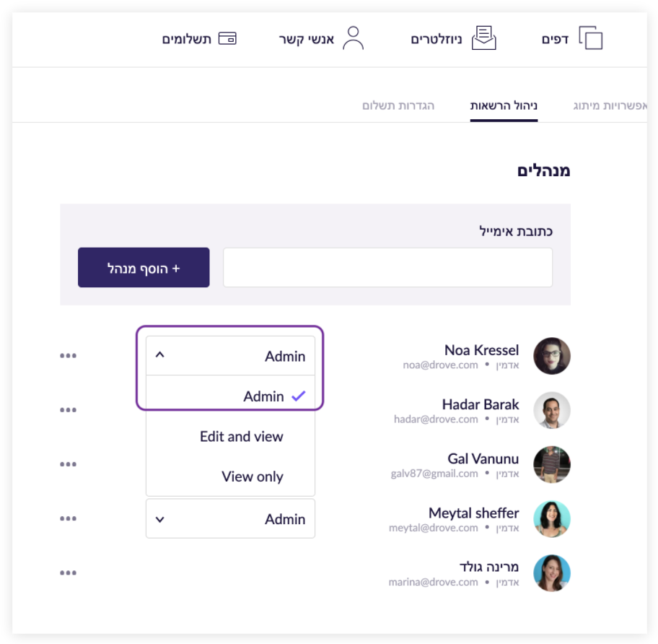Viewport: 658px width, 644px height.
Task: Open more options for Meytal sheffer
Action: tap(69, 518)
